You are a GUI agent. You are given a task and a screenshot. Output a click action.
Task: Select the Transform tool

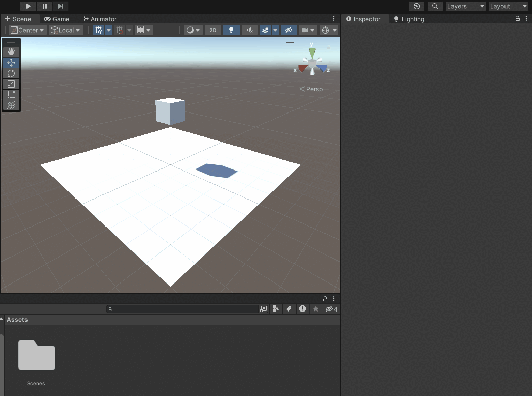coord(11,105)
